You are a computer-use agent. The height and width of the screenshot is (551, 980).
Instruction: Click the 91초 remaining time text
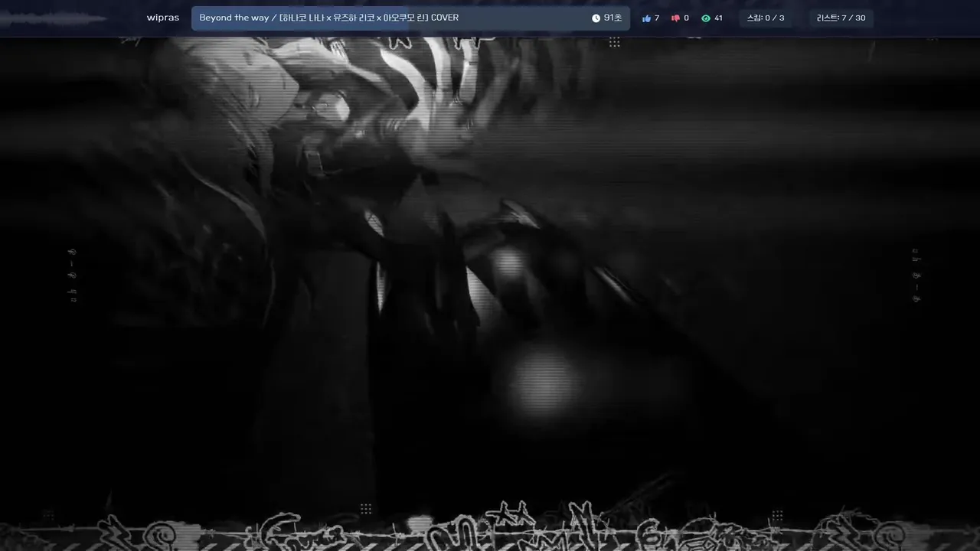pos(612,18)
